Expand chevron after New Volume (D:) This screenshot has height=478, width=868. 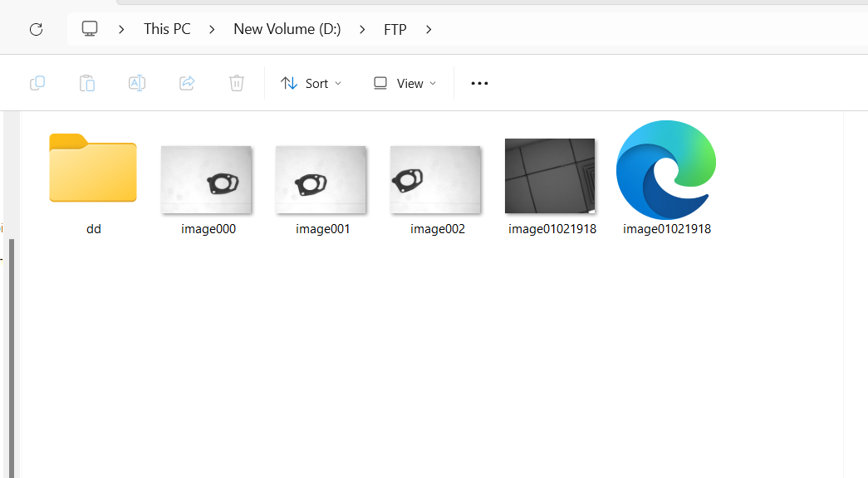pos(362,29)
